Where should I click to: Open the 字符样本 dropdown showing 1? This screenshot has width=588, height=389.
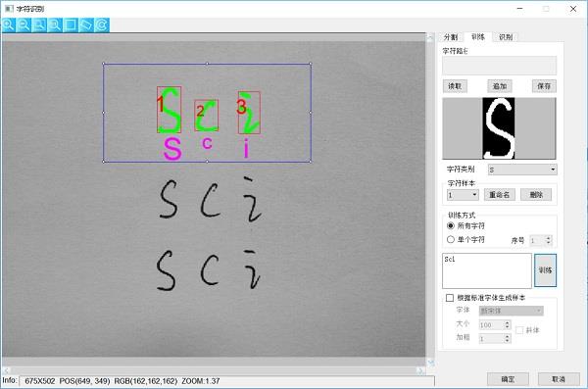click(x=463, y=195)
